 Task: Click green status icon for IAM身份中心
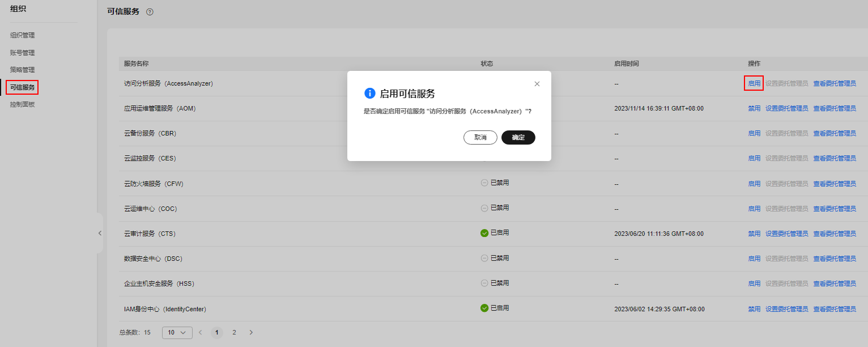click(x=484, y=308)
